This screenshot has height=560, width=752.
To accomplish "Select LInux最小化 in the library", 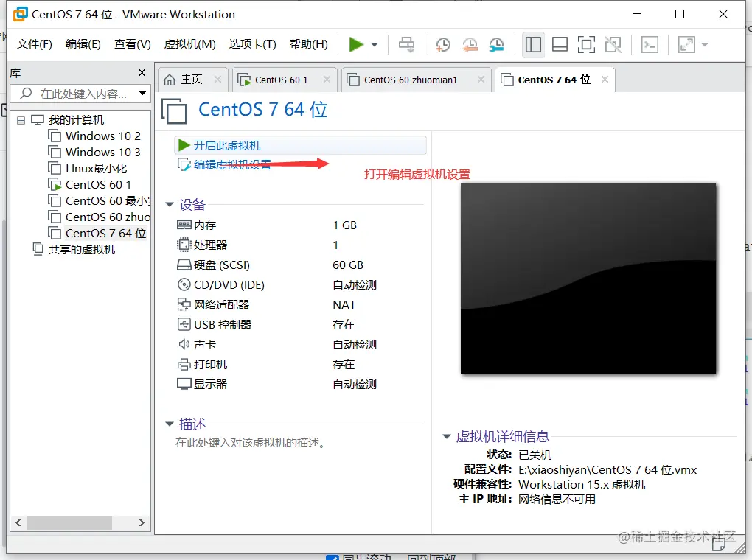I will point(96,169).
